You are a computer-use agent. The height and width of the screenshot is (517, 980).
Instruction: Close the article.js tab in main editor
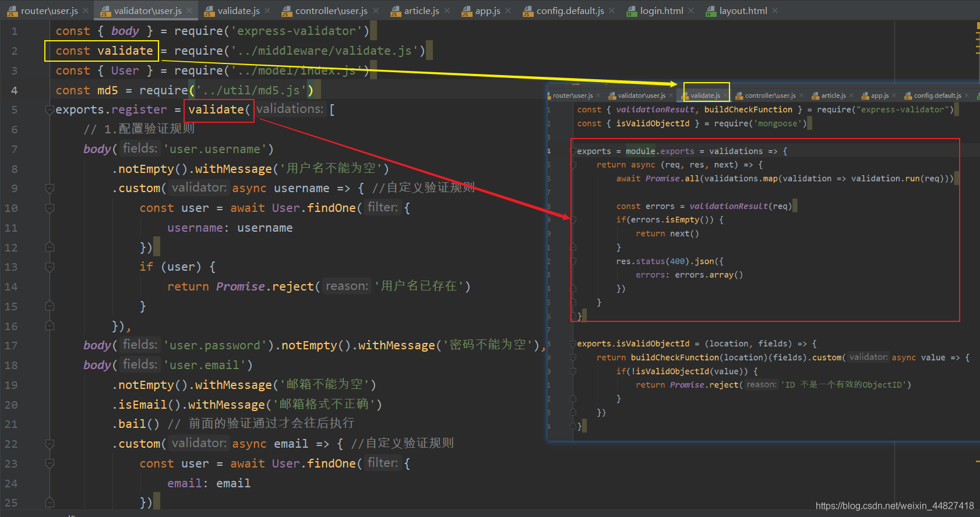[447, 10]
